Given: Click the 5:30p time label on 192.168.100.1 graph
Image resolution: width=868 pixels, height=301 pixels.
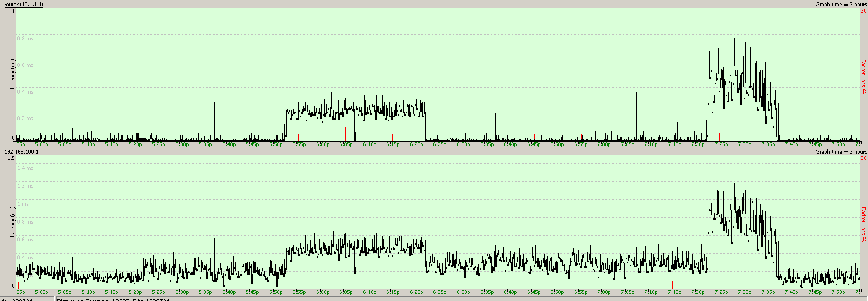Looking at the screenshot, I should (182, 292).
